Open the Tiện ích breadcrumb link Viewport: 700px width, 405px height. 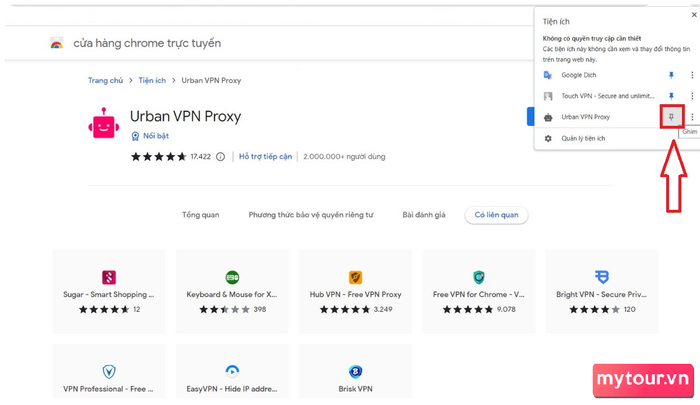(152, 80)
